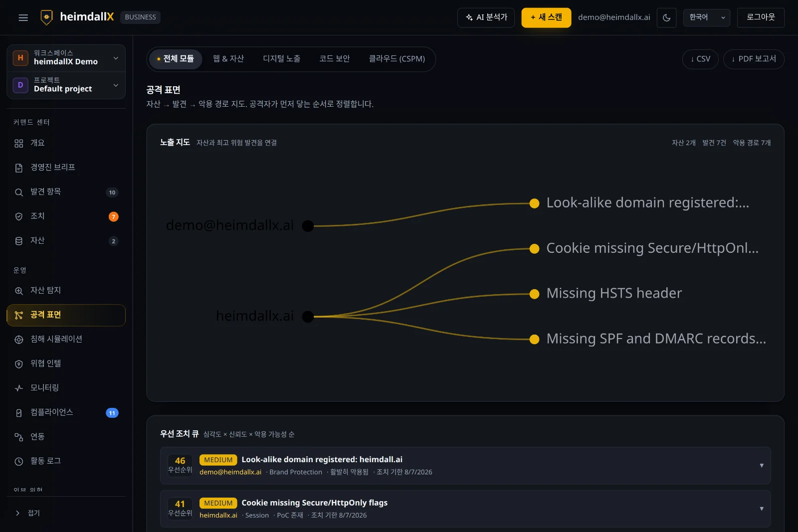This screenshot has height=532, width=798.
Task: Open the hamburger menu icon
Action: coord(23,17)
